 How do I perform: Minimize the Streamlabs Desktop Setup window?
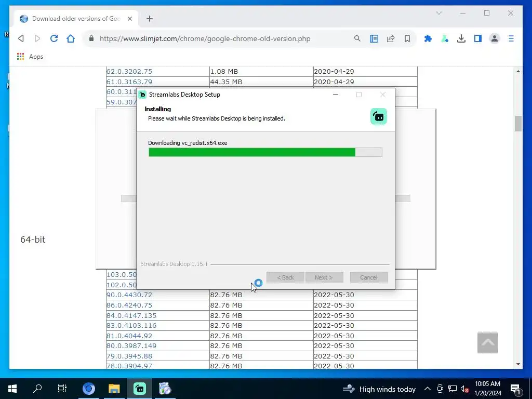pyautogui.click(x=336, y=95)
